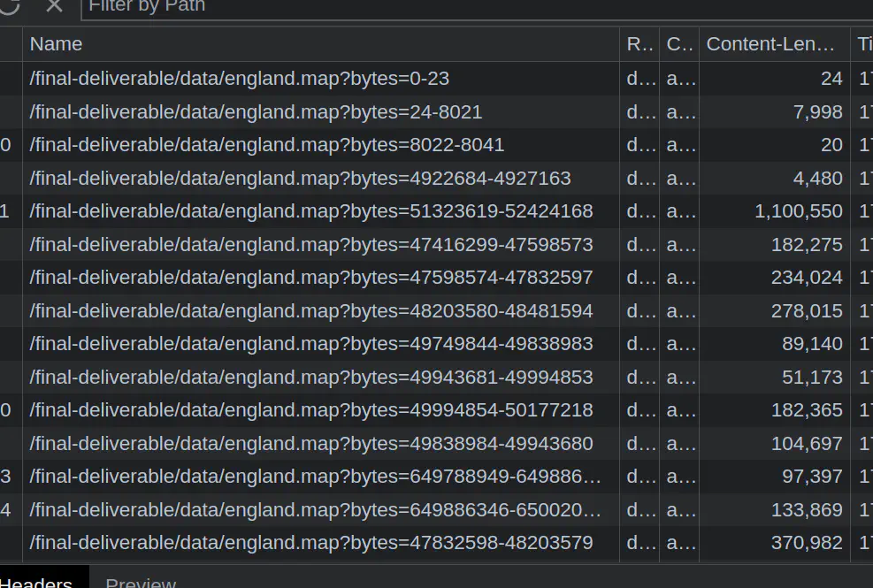The height and width of the screenshot is (588, 873).
Task: Switch to the Preview tab
Action: (141, 581)
